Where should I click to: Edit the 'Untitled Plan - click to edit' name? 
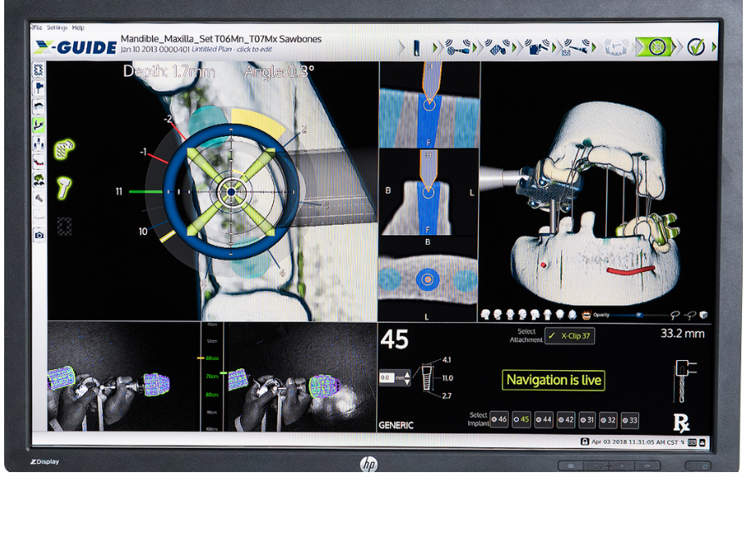point(232,50)
